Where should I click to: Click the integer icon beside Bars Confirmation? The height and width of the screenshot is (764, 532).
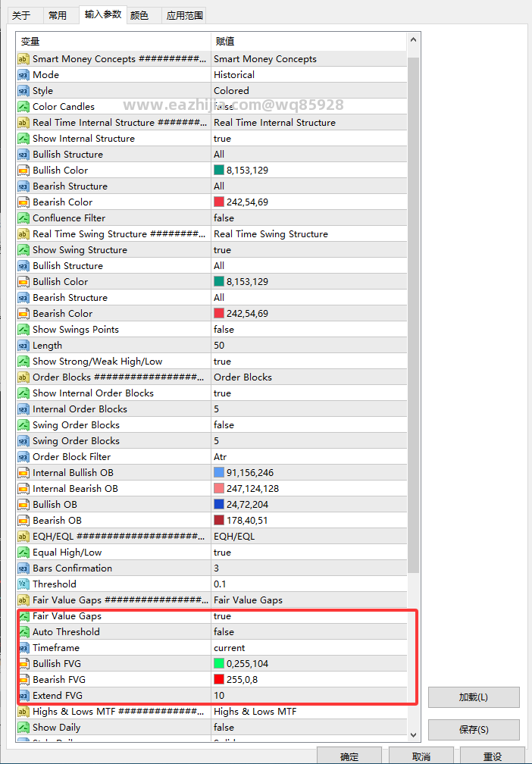[x=23, y=568]
